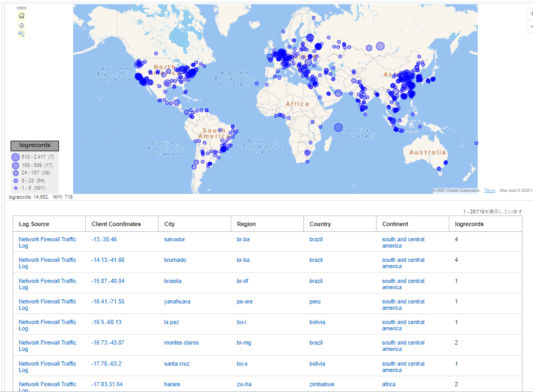Select the marquee zoom magnifier tool
The width and height of the screenshot is (533, 392).
click(x=22, y=34)
